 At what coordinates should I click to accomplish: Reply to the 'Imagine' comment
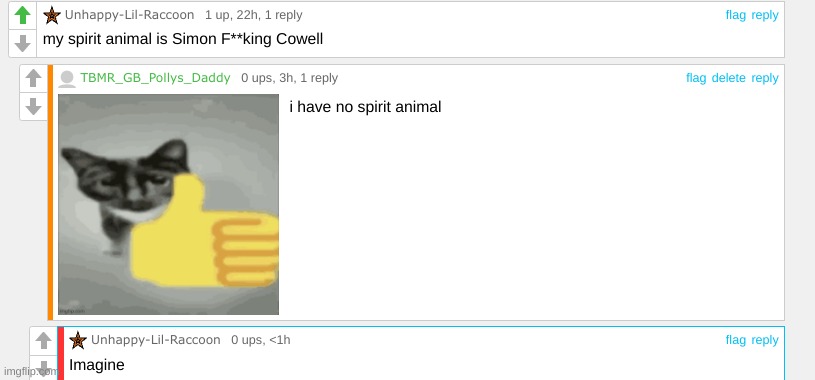coord(765,340)
